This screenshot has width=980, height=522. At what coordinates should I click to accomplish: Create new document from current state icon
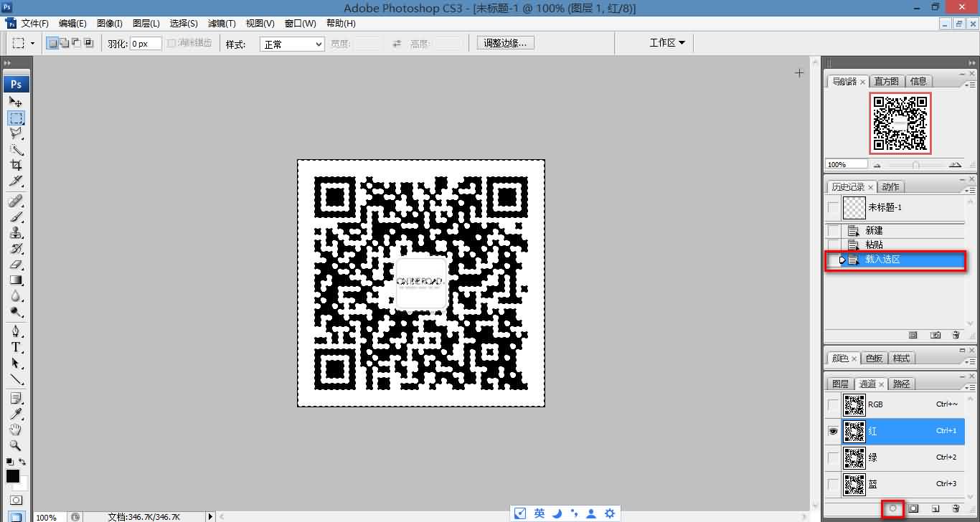pyautogui.click(x=913, y=335)
